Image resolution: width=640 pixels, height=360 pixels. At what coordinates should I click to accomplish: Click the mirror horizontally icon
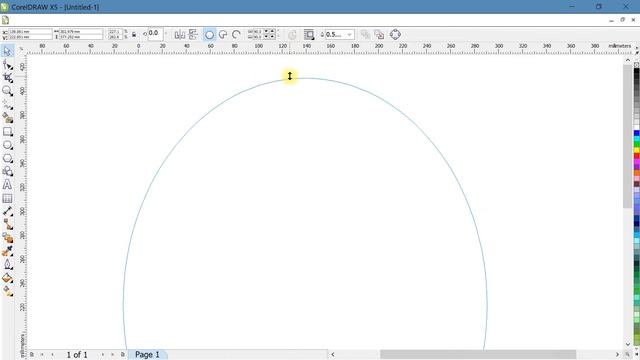click(x=180, y=35)
